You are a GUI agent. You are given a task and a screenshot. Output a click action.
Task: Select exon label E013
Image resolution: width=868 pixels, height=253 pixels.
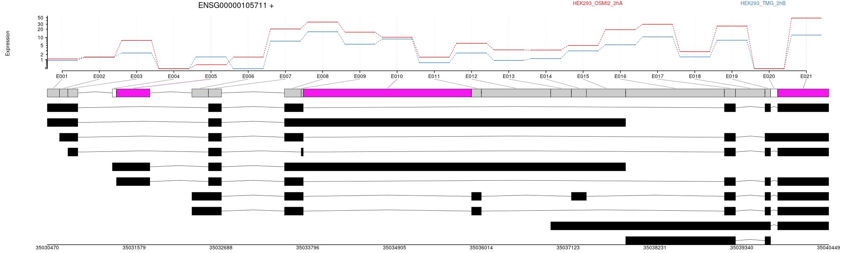(509, 76)
